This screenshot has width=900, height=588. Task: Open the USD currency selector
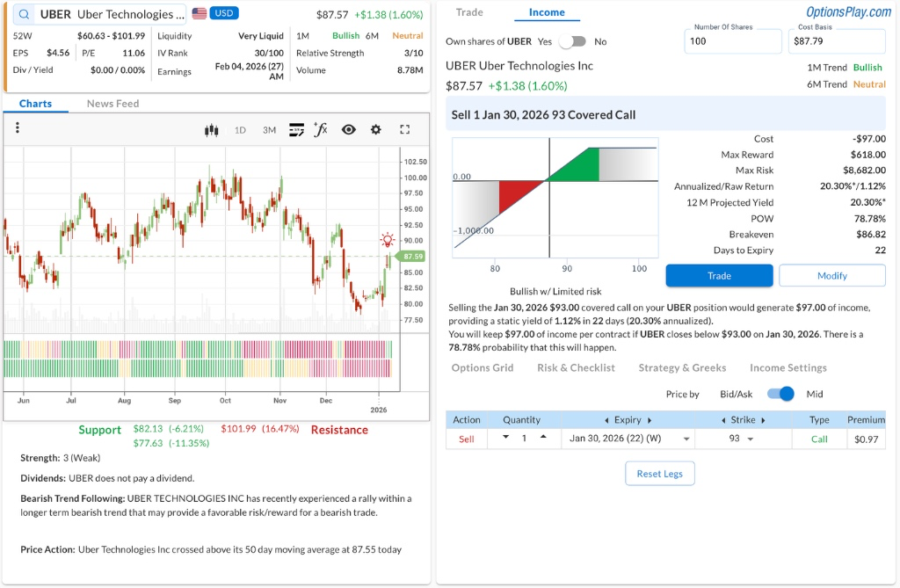coord(223,14)
